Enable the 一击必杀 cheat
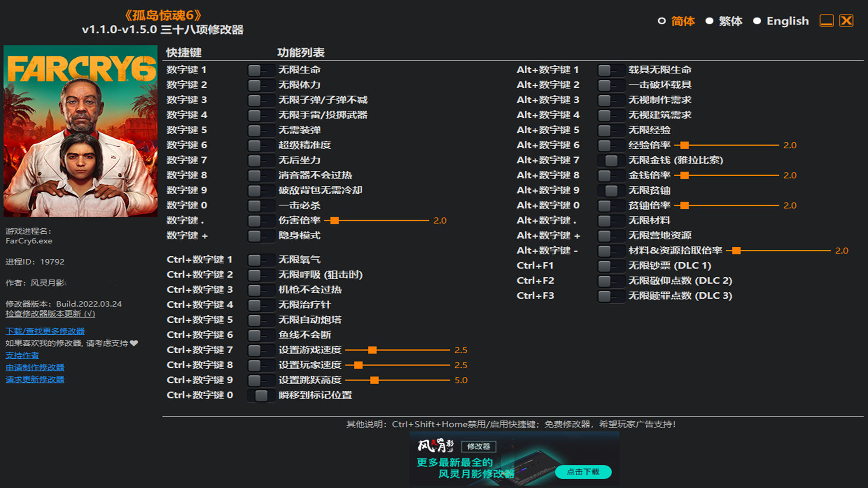This screenshot has width=868, height=488. pos(261,206)
